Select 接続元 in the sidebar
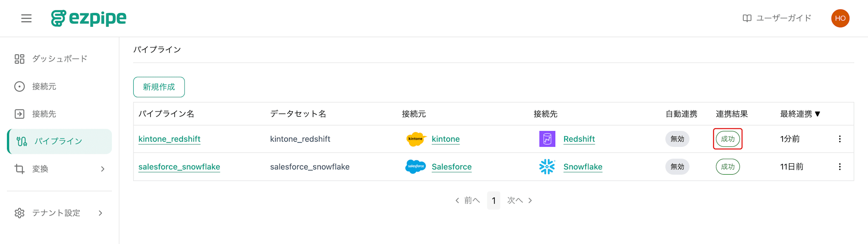The image size is (868, 244). click(x=59, y=87)
